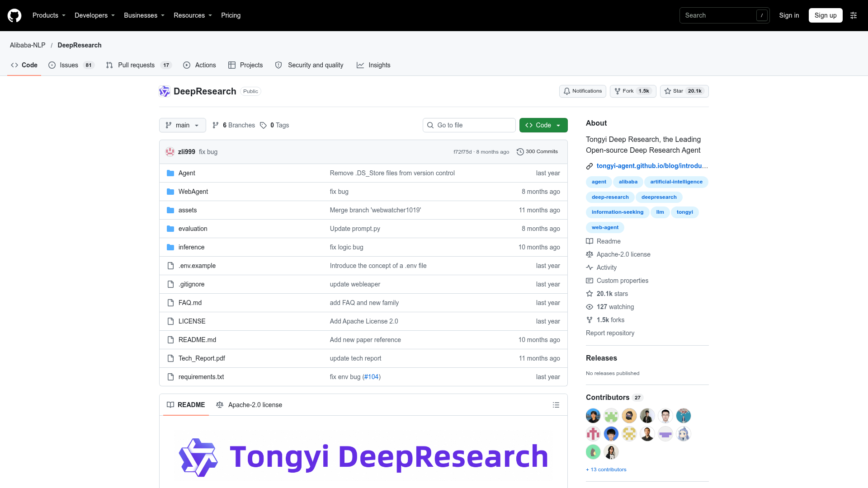The image size is (868, 488).
Task: Open Report repository link
Action: tap(610, 333)
